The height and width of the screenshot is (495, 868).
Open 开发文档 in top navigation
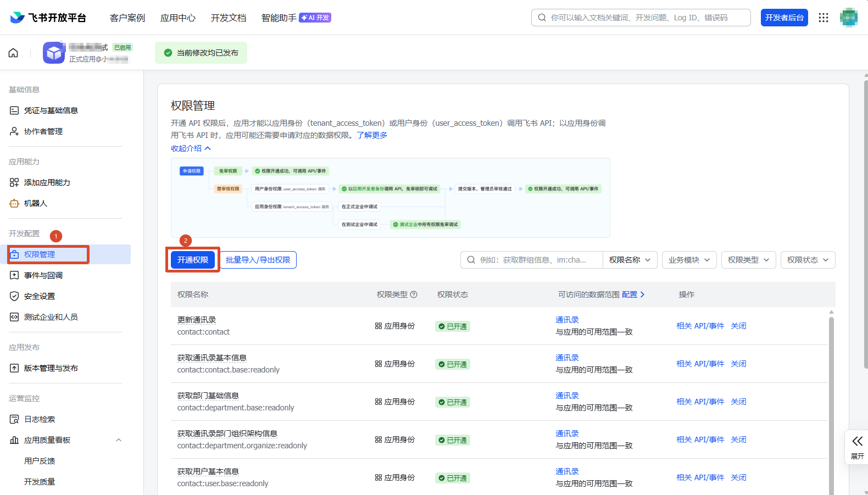[x=229, y=18]
